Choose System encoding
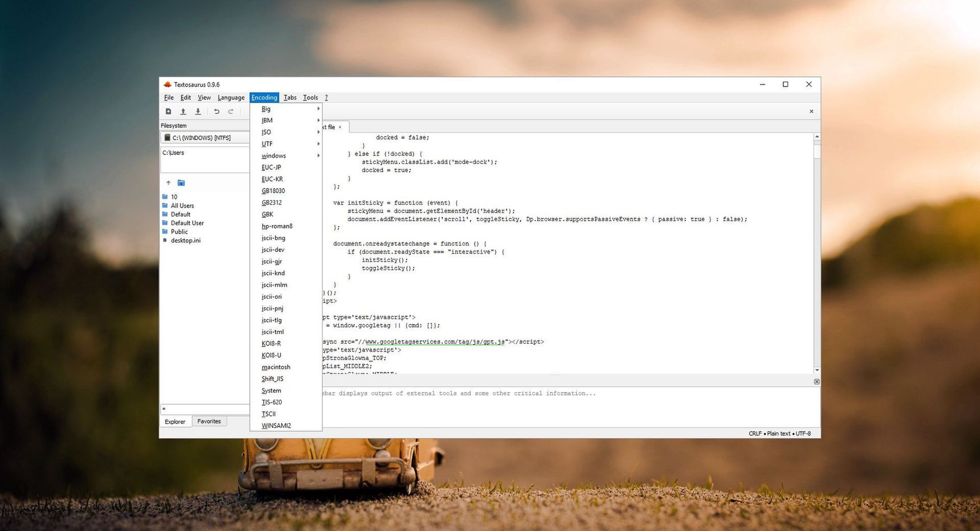980x531 pixels. click(x=286, y=391)
